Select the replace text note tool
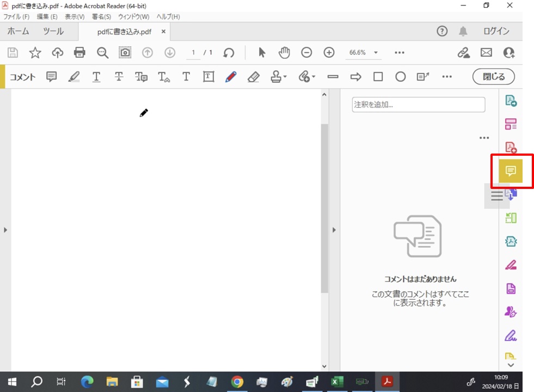The height and width of the screenshot is (392, 534). pos(141,77)
